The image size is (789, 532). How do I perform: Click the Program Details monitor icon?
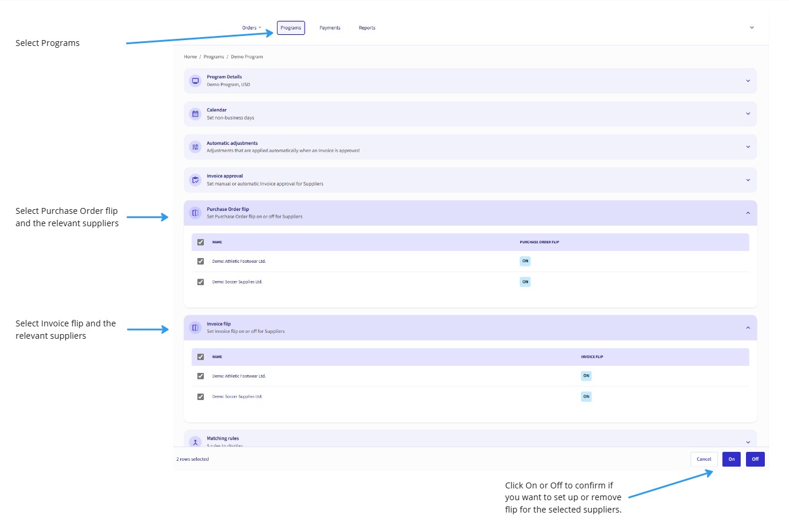195,81
